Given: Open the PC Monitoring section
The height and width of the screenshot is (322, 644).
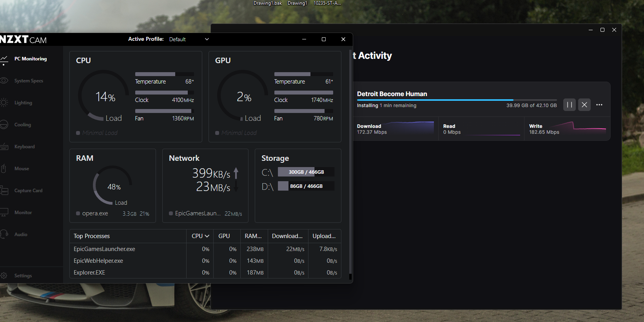Looking at the screenshot, I should tap(31, 59).
